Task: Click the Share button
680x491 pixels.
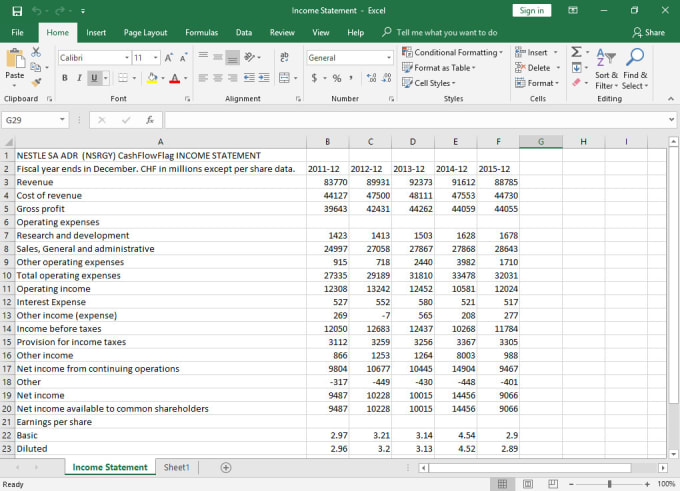Action: (x=648, y=33)
